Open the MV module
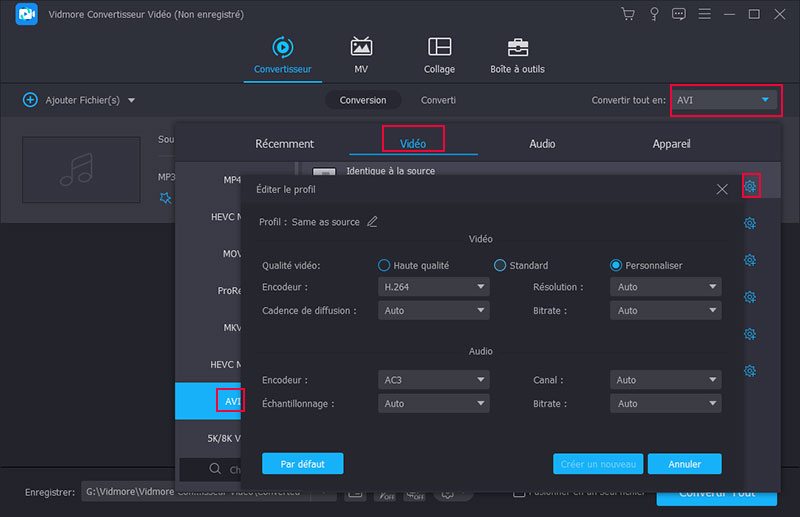 [361, 55]
